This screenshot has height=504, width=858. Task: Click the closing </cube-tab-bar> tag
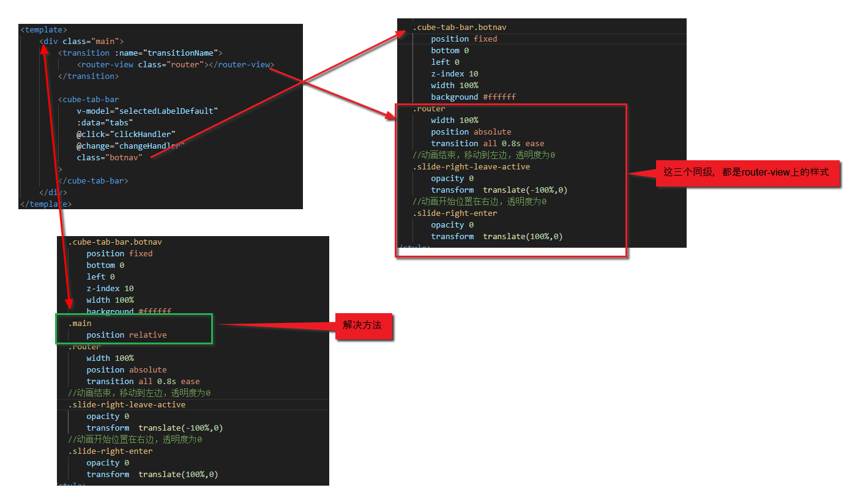click(93, 180)
